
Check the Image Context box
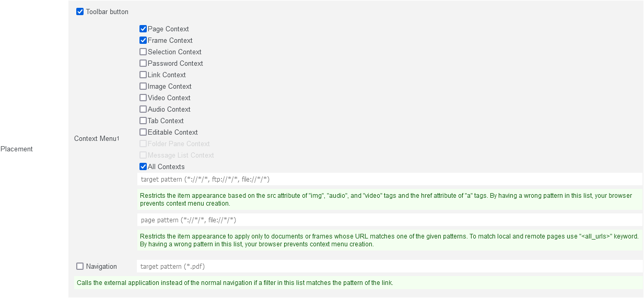143,87
